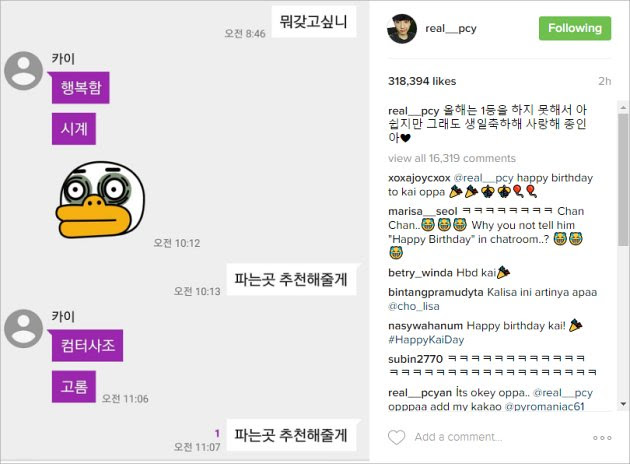Screen dimensions: 630x464
Task: Click the Add a comment field
Action: [458, 437]
